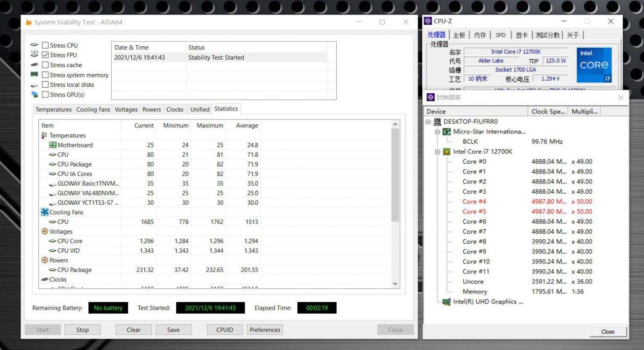Click the Intel UHD Graphics card icon
644x350 pixels.
pos(446,302)
